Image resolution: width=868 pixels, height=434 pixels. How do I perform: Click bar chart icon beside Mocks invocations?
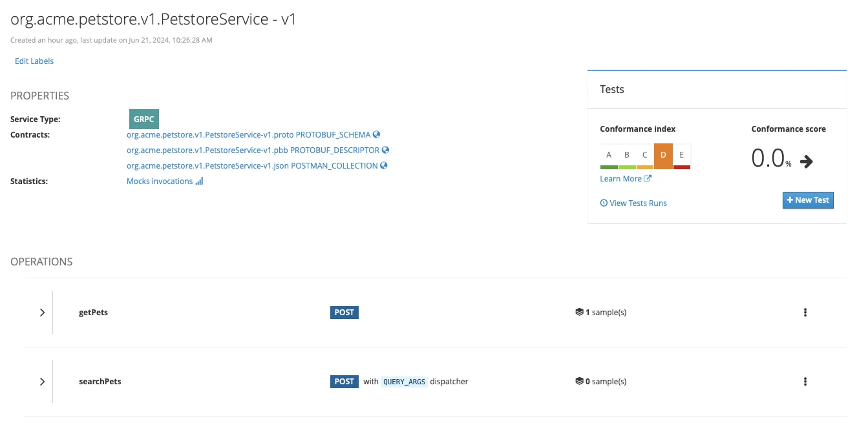(199, 181)
